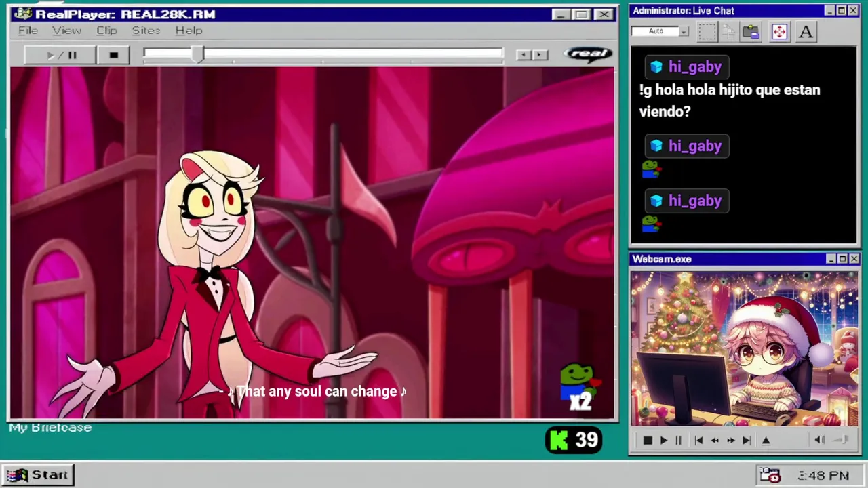This screenshot has height=488, width=868.
Task: Mute using Webcam.exe speaker icon
Action: click(x=819, y=440)
